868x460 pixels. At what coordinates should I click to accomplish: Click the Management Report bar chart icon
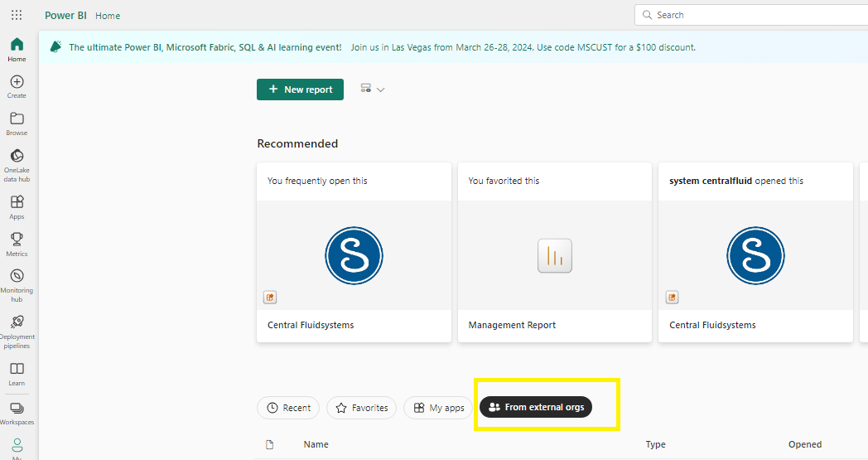pos(555,255)
